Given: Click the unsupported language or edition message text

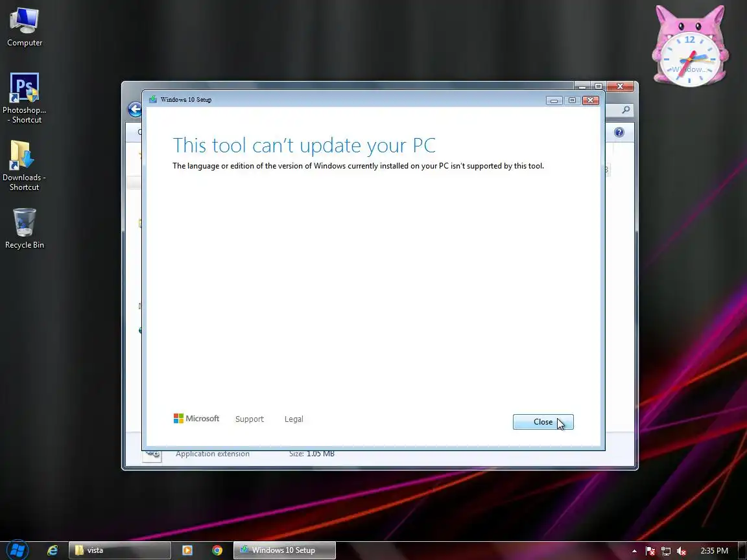Looking at the screenshot, I should click(x=358, y=166).
